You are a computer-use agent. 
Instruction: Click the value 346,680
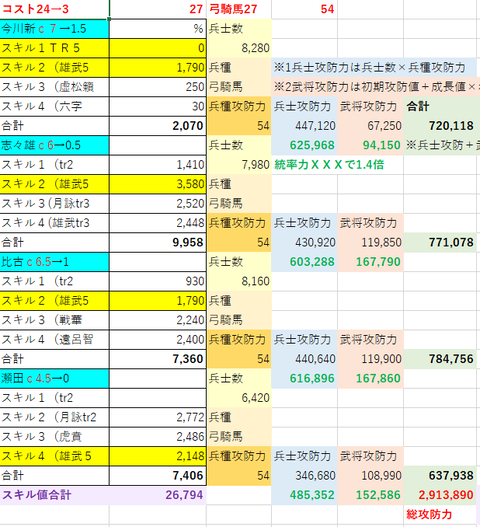(x=305, y=476)
